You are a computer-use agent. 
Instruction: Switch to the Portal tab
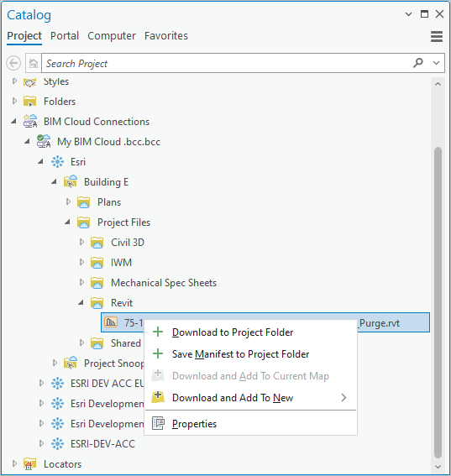pos(65,36)
